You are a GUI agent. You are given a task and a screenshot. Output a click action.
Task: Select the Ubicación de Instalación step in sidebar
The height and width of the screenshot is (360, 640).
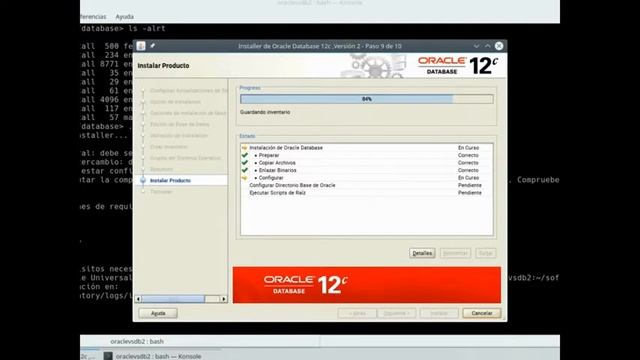179,135
